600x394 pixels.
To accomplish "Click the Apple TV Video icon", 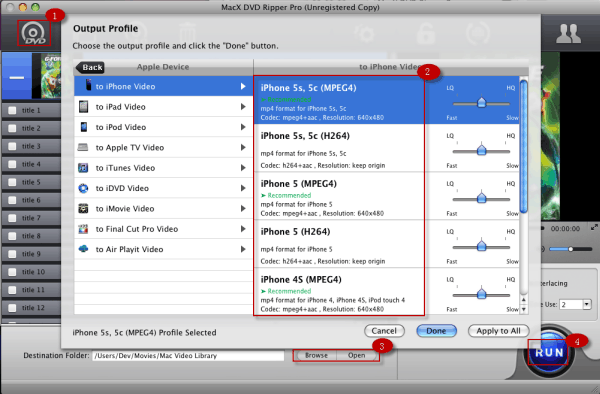I will point(83,147).
